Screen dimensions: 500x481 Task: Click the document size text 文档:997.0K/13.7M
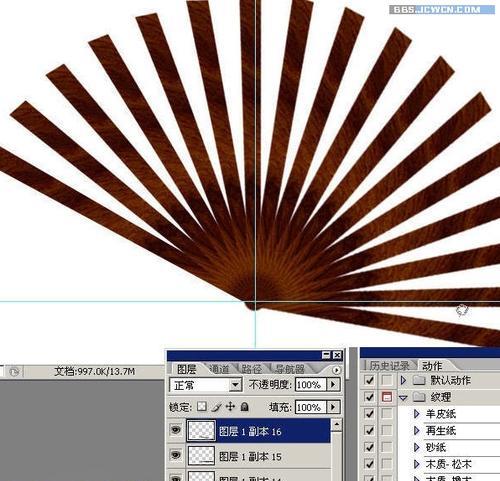pyautogui.click(x=95, y=371)
